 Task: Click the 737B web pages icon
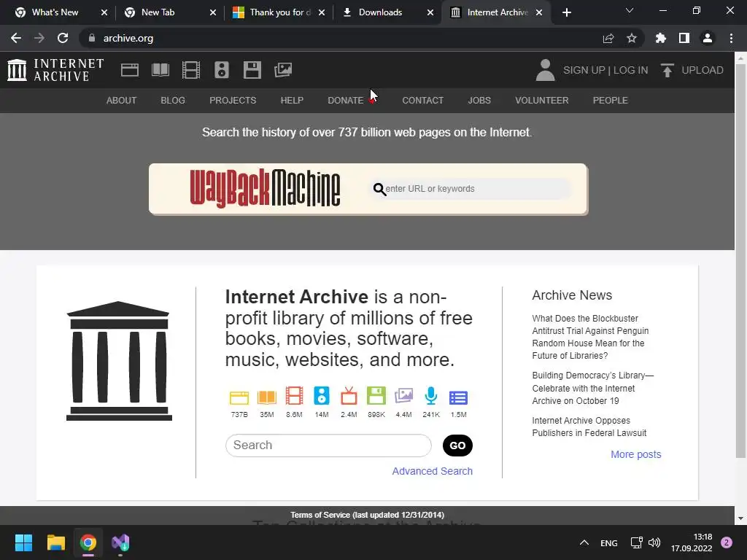point(239,397)
